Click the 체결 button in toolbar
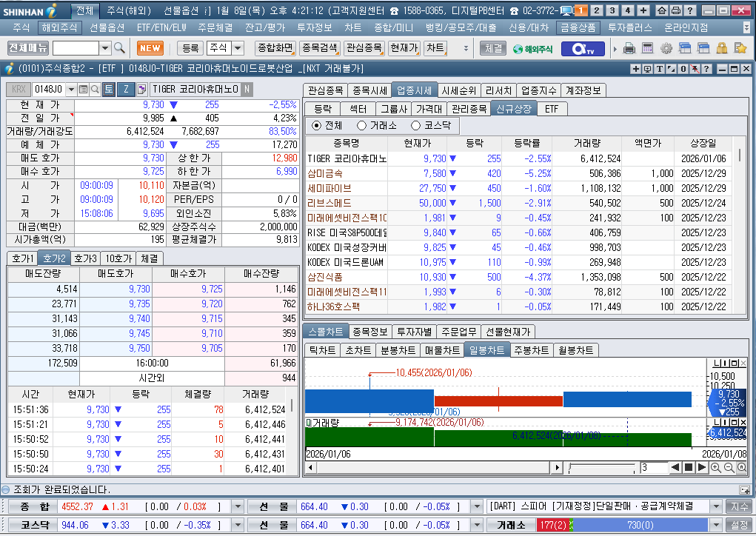756x536 pixels. coord(492,48)
